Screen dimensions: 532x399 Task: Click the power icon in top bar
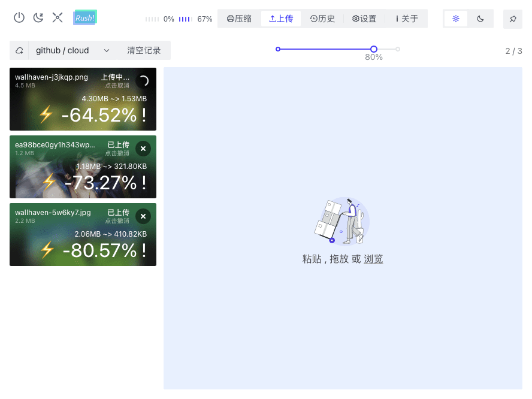click(19, 17)
